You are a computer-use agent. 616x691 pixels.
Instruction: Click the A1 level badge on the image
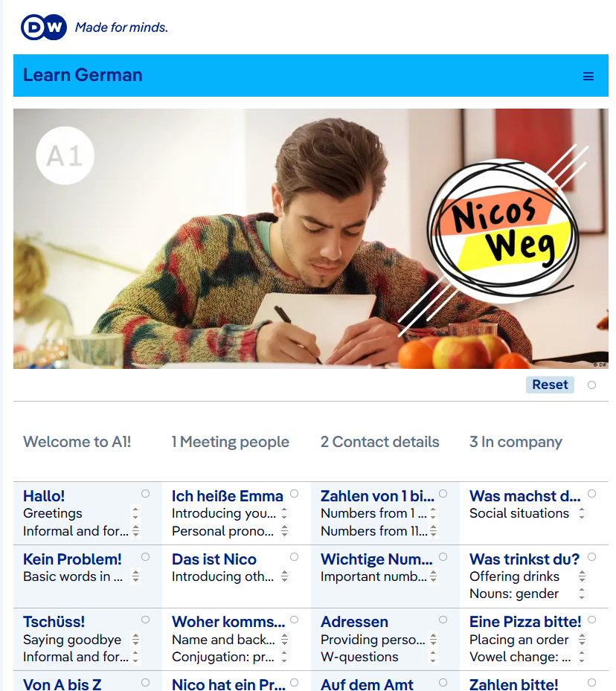(65, 155)
